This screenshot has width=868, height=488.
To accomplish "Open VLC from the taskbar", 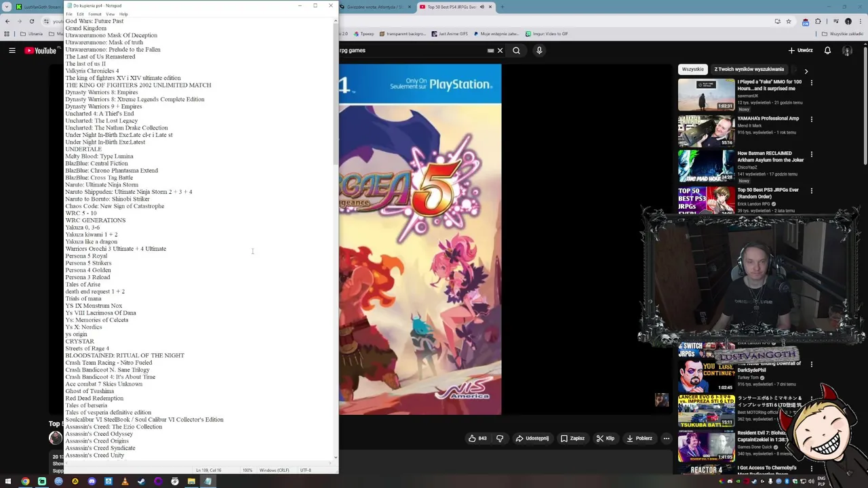I will click(x=125, y=481).
